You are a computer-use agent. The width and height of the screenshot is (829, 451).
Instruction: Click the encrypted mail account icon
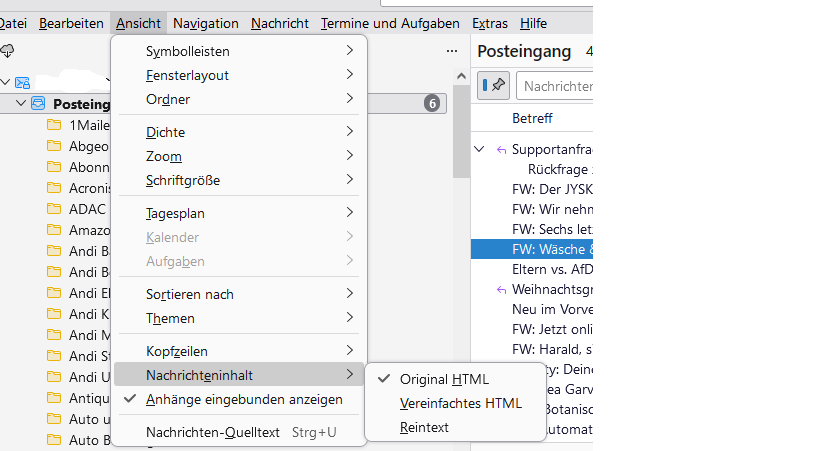(x=23, y=82)
